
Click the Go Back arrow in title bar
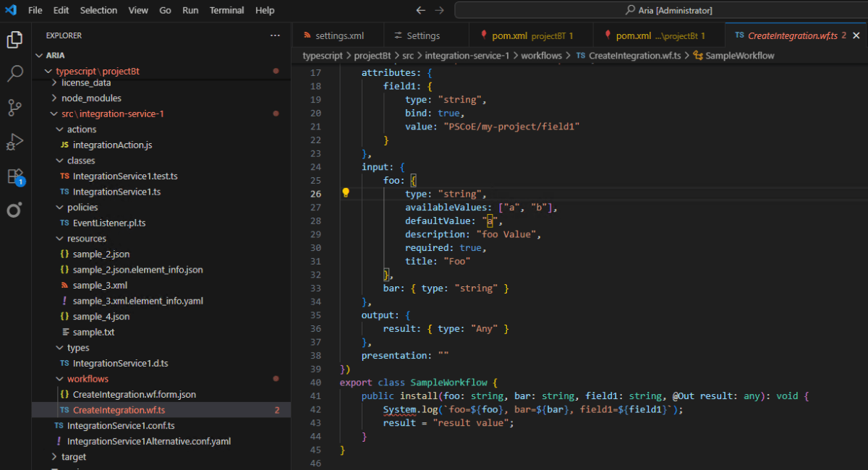[421, 10]
